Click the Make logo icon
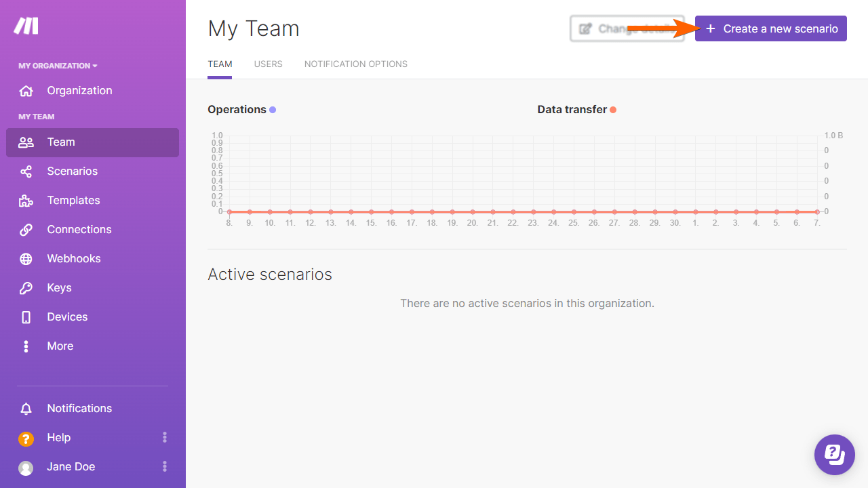The width and height of the screenshot is (868, 488). click(x=26, y=26)
